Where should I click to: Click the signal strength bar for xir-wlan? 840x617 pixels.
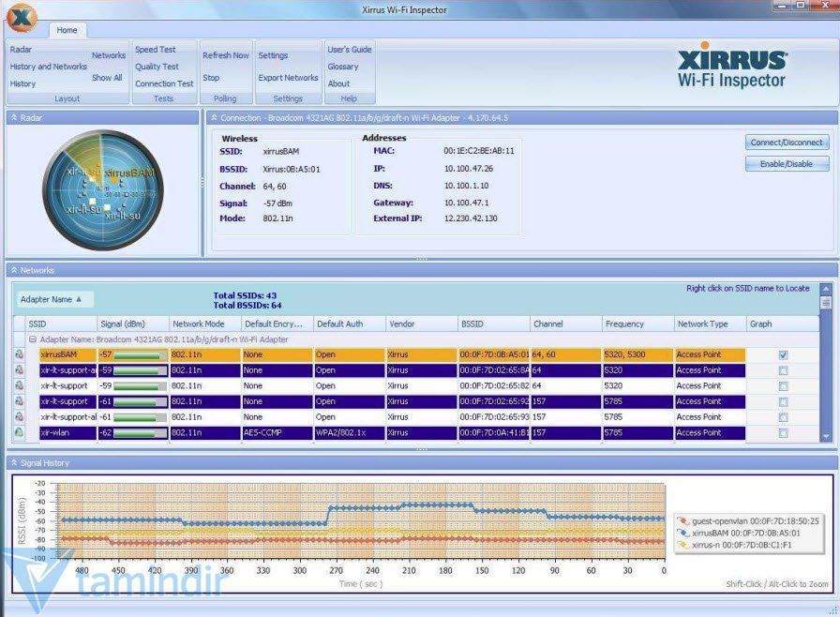point(140,433)
